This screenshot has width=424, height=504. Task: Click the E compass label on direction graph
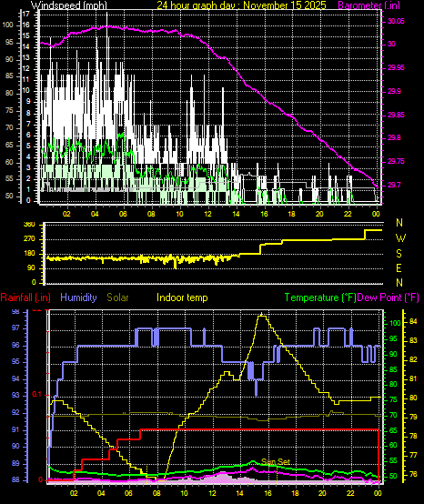click(399, 268)
